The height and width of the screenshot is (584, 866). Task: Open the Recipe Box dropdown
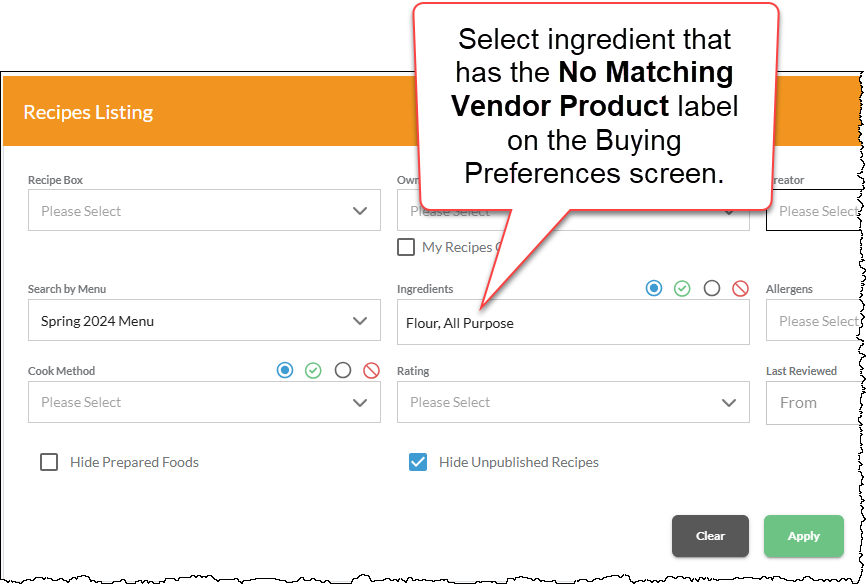[x=204, y=211]
